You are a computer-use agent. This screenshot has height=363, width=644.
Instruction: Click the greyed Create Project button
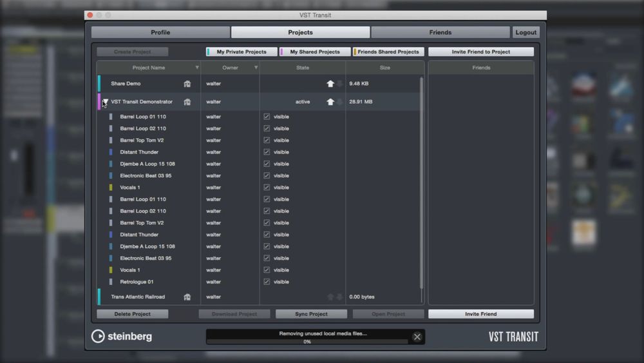pyautogui.click(x=132, y=52)
